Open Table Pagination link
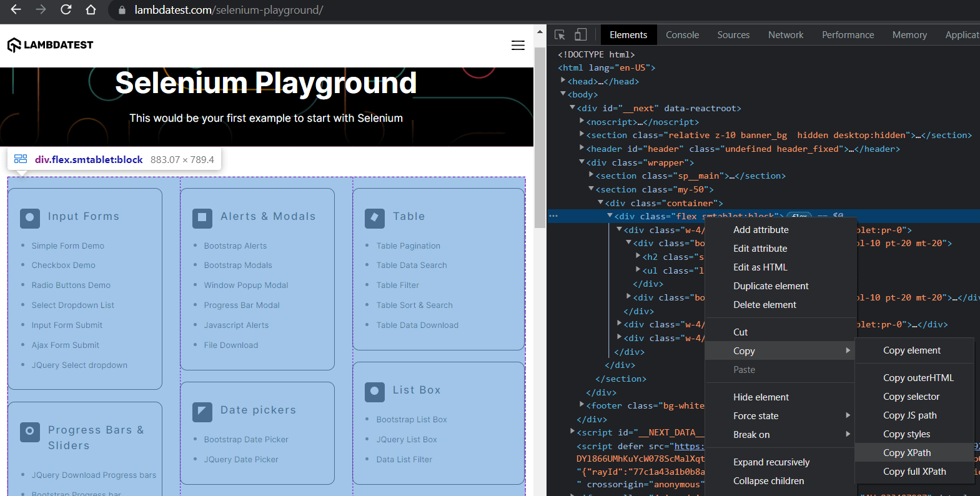 (408, 246)
